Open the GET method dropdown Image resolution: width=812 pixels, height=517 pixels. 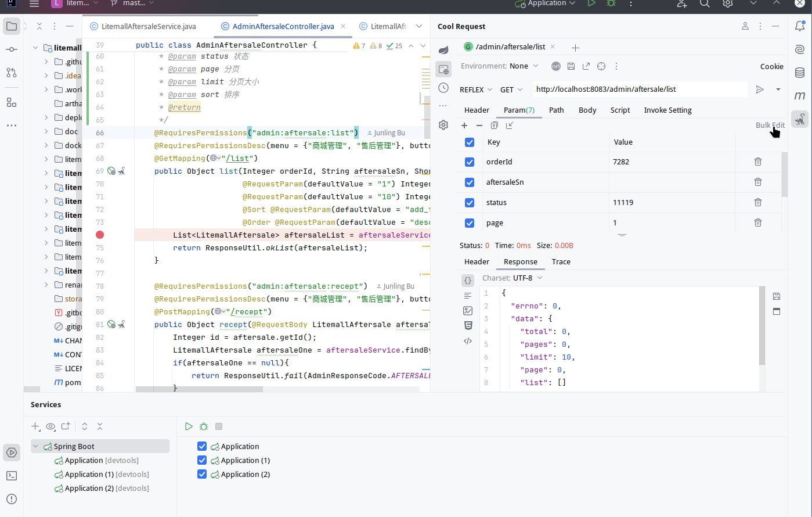tap(511, 89)
